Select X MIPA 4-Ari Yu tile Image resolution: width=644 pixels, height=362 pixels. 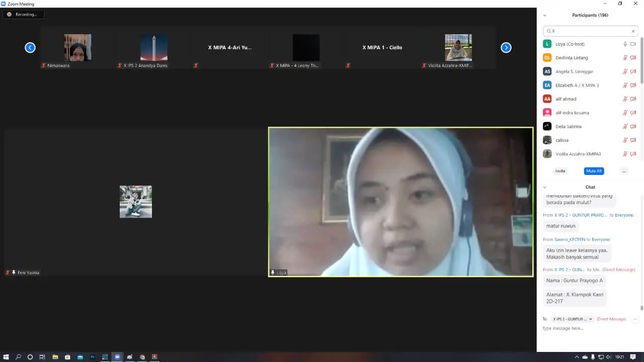point(230,48)
